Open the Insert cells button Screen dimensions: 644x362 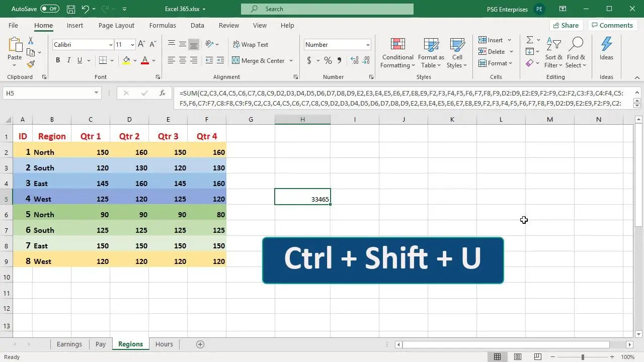[x=495, y=40]
